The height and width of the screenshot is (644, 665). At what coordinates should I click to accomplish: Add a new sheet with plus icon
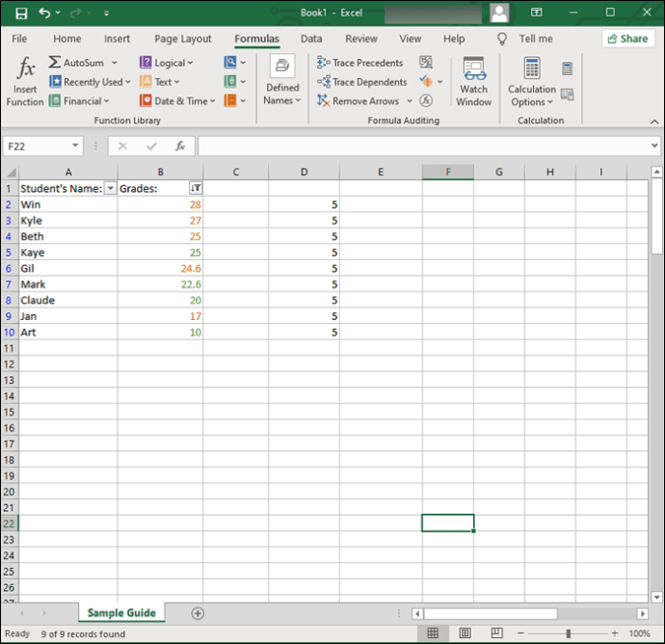198,613
